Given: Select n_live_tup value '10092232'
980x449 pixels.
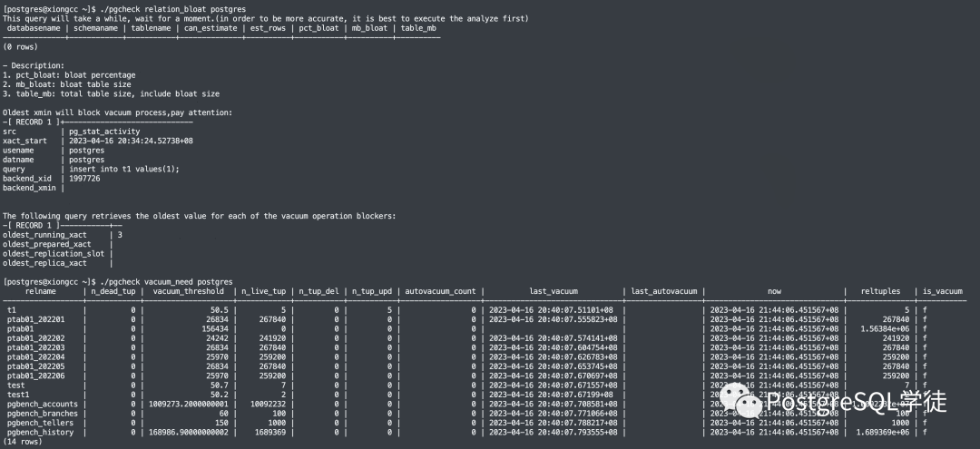Looking at the screenshot, I should point(268,404).
